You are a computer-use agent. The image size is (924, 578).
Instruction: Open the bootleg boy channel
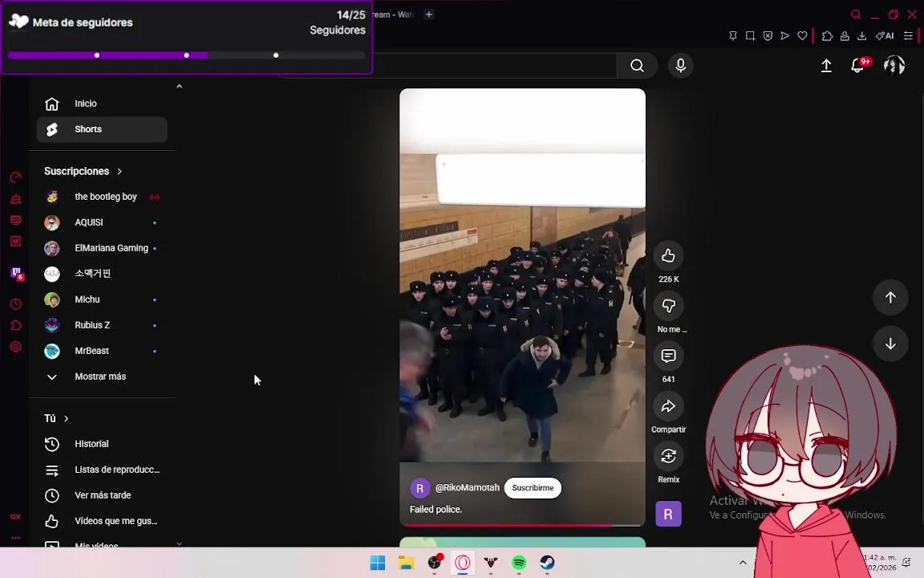[x=102, y=197]
